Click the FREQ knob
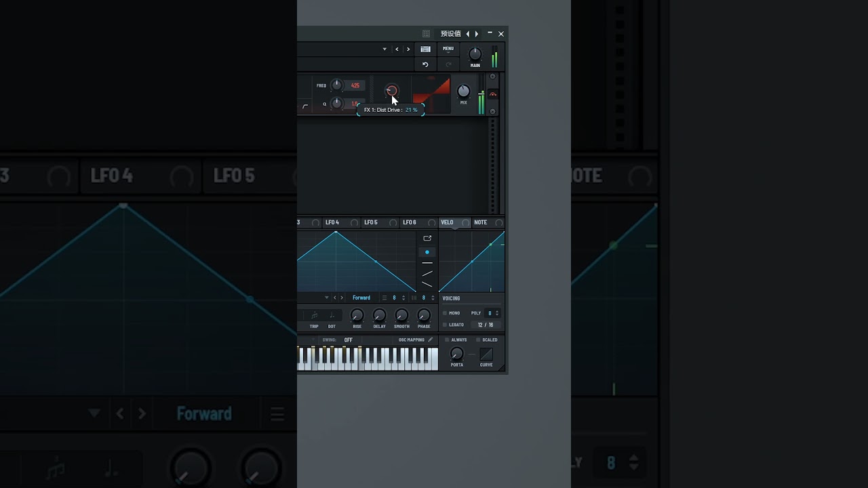The height and width of the screenshot is (488, 868). point(337,85)
